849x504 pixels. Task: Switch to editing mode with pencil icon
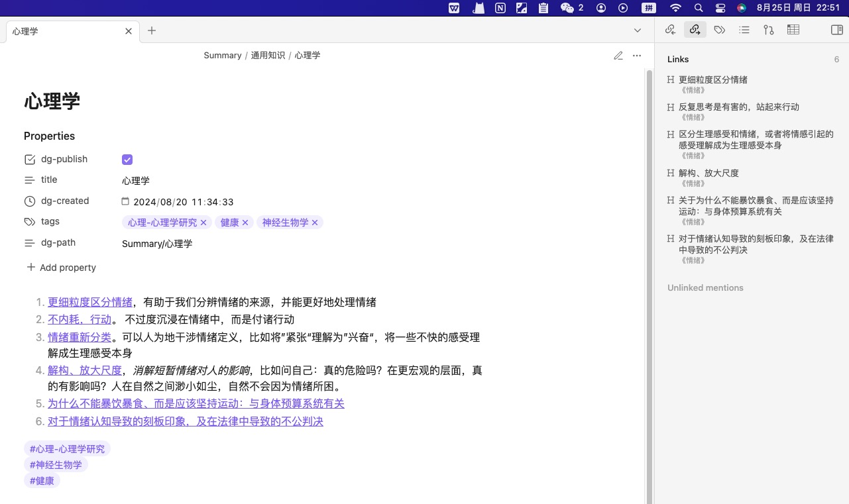(x=618, y=56)
